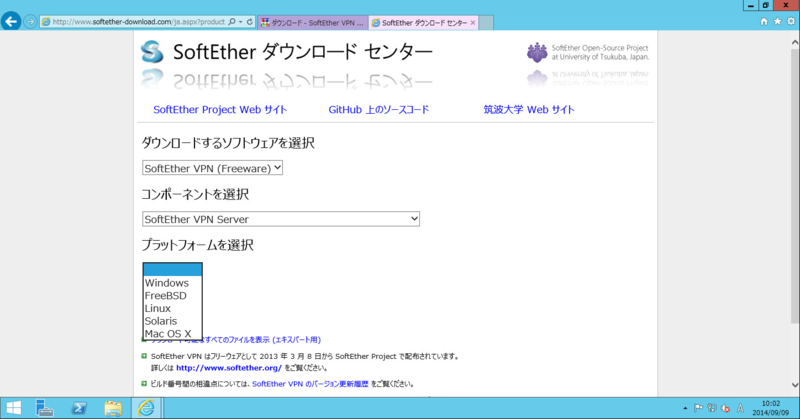The height and width of the screenshot is (419, 800).
Task: Click the IME input mode A icon
Action: point(740,408)
